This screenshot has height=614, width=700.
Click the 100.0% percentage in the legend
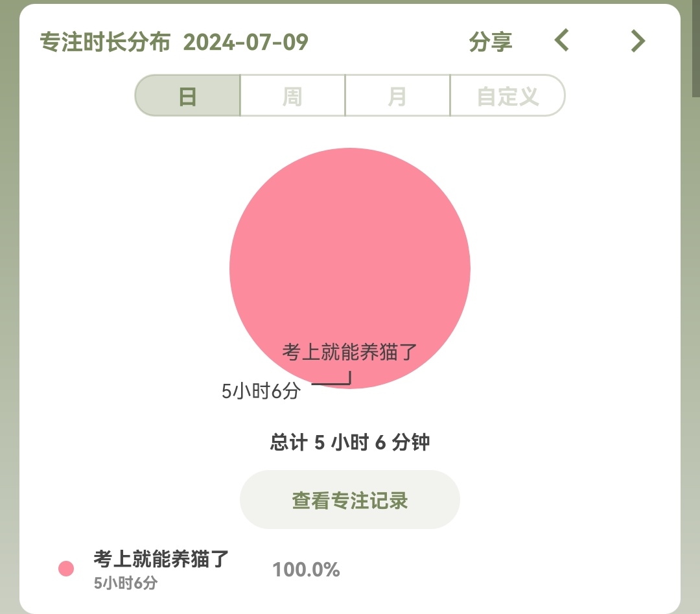[x=306, y=570]
